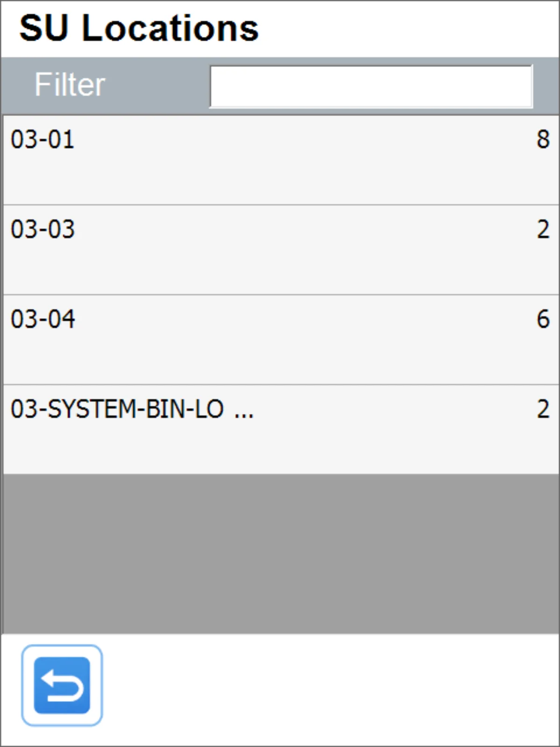Click the count 8 beside 03-01
560x747 pixels.
point(543,139)
